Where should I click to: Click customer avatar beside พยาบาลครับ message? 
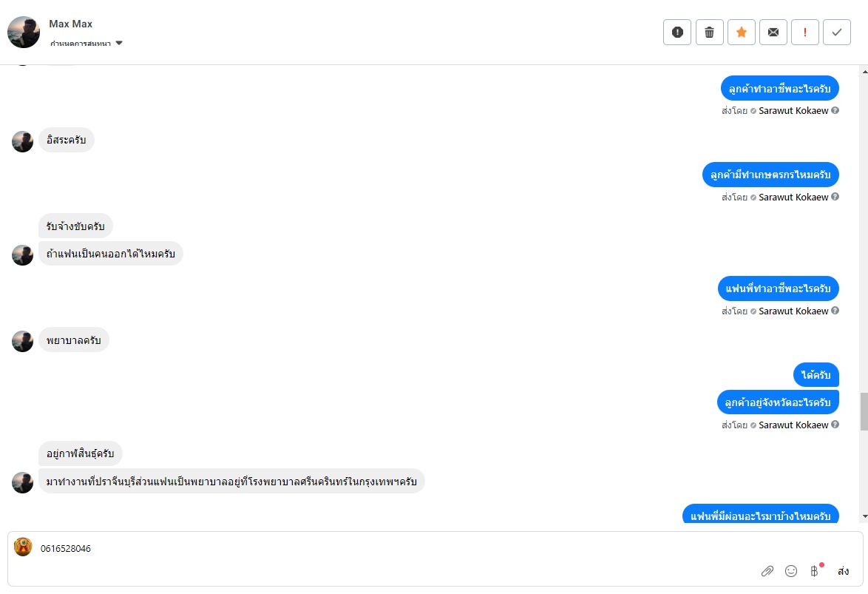pos(23,341)
